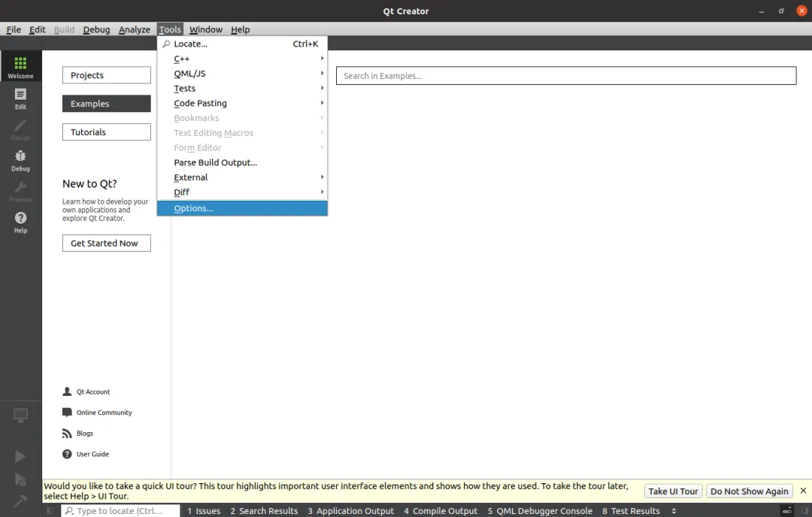
Task: Click the Tutorials button
Action: pos(107,132)
